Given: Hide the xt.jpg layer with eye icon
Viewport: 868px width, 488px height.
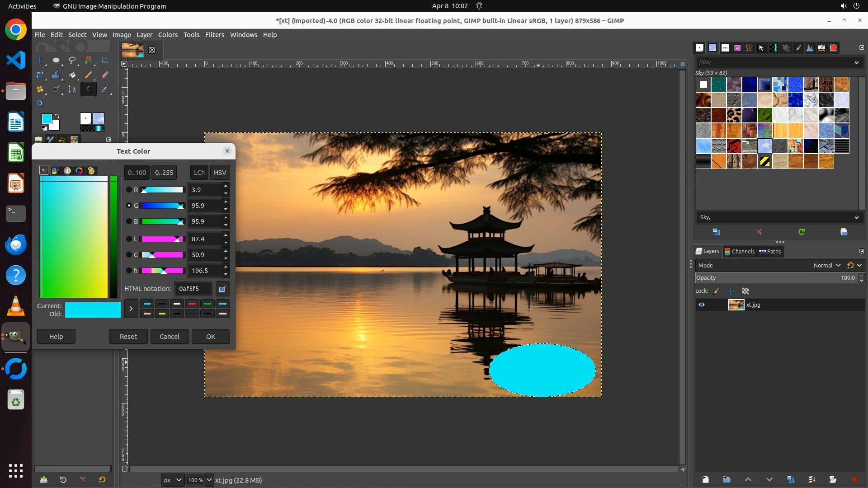Looking at the screenshot, I should click(702, 305).
